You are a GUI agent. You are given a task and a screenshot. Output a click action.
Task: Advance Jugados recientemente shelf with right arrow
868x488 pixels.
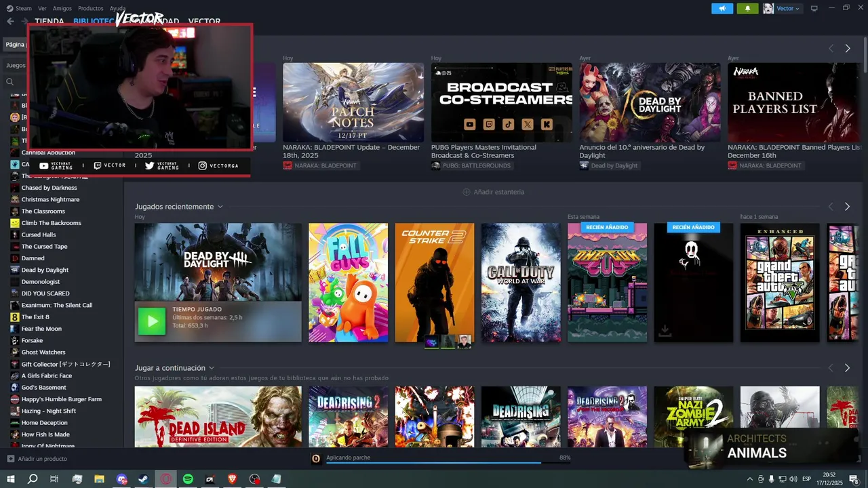pyautogui.click(x=847, y=206)
